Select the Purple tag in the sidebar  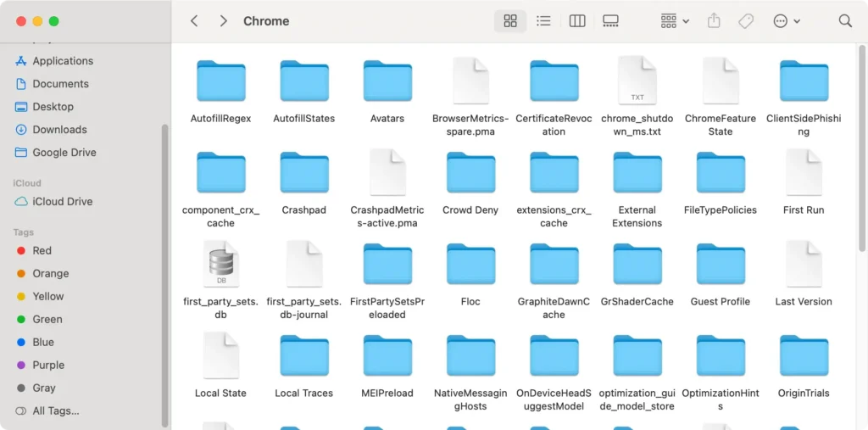41,366
